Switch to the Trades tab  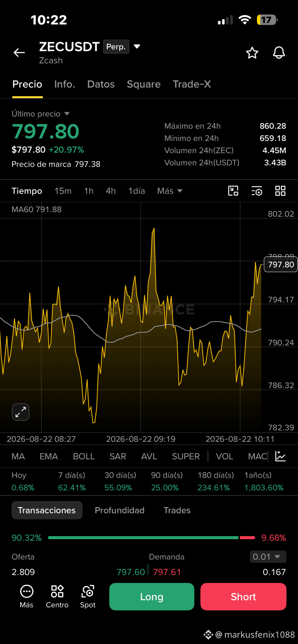[177, 510]
